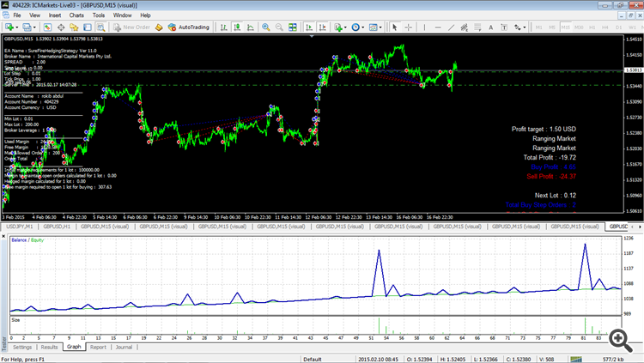644x363 pixels.
Task: Expand the New Chart dropdown arrow
Action: tap(17, 27)
